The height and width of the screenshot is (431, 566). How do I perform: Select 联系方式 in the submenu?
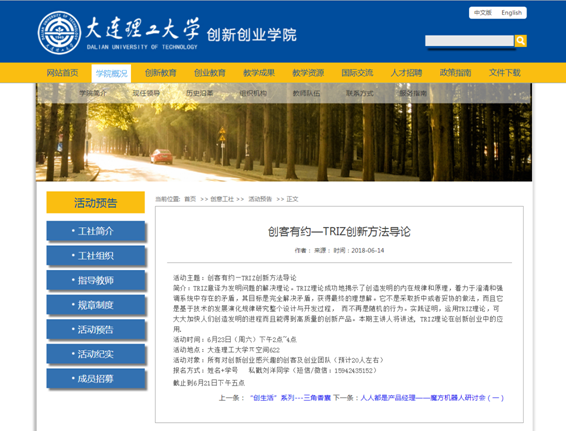[x=360, y=93]
